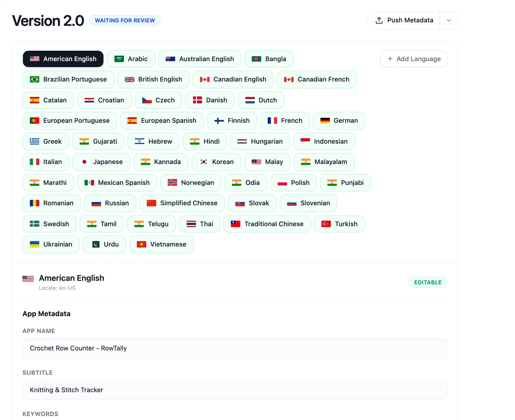Select the Indonesian language chip
Image resolution: width=515 pixels, height=420 pixels.
coord(324,141)
